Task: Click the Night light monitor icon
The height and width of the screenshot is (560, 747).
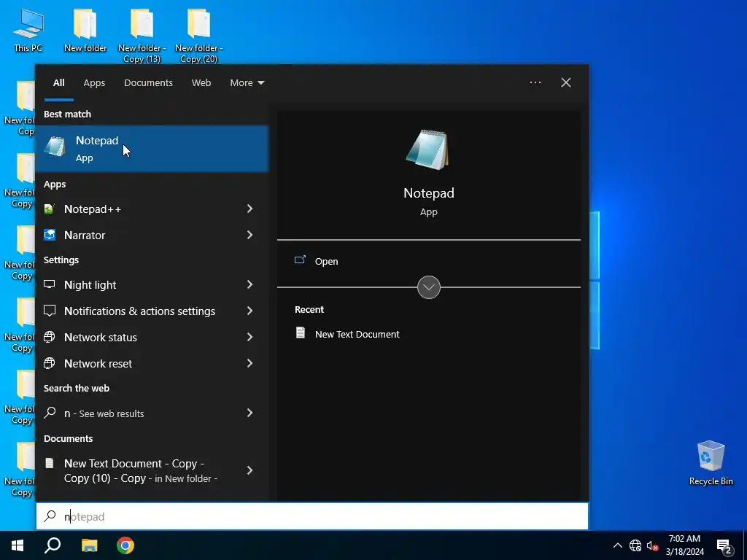Action: pos(49,284)
